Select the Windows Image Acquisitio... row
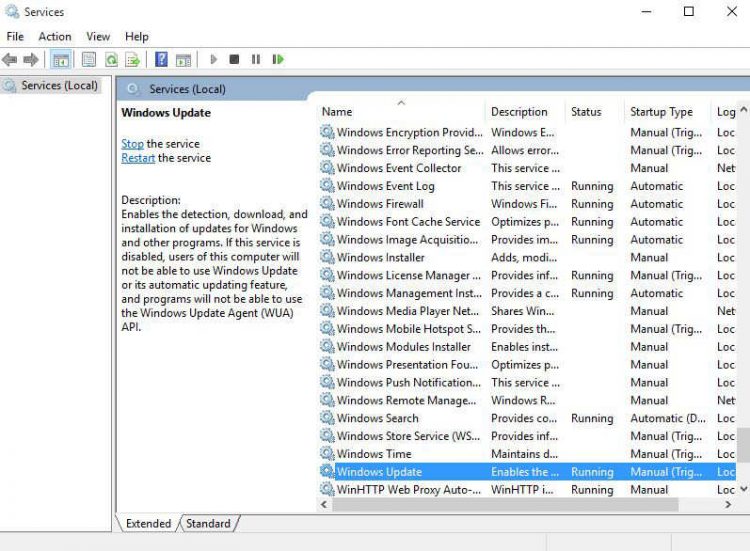Screen dimensions: 750x551 528,240
